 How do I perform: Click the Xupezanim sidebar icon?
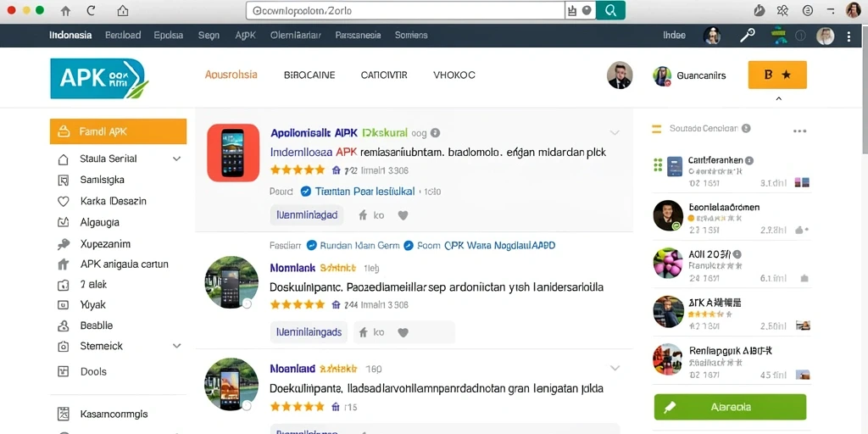click(63, 243)
